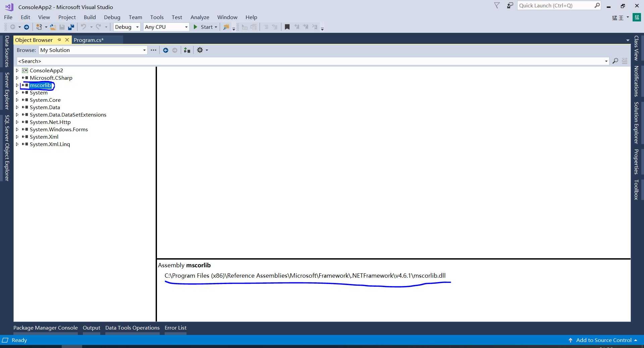
Task: Open the Tools menu
Action: [157, 17]
